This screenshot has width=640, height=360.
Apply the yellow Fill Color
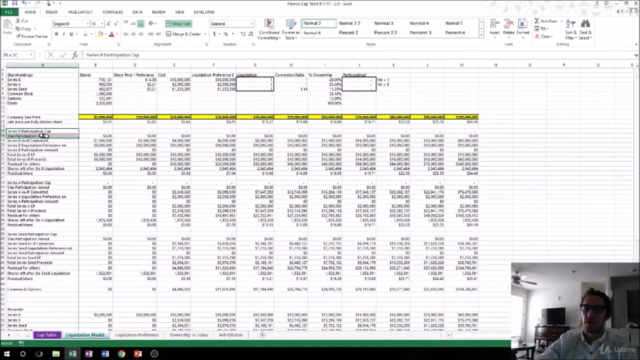[100, 34]
